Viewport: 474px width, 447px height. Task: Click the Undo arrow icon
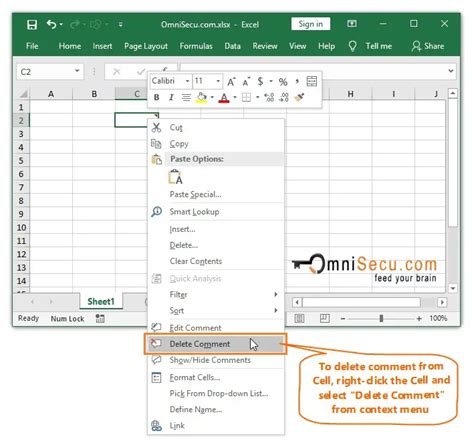[x=51, y=24]
